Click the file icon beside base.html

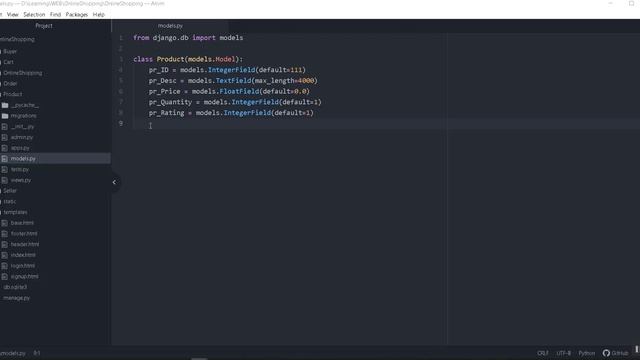click(5, 223)
